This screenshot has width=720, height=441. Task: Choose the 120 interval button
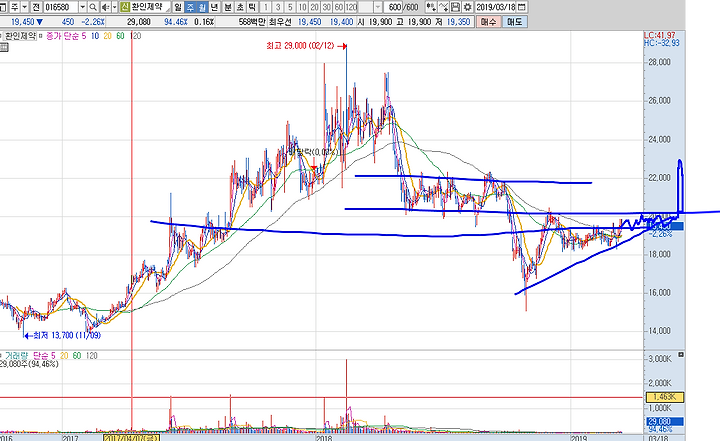(x=351, y=7)
